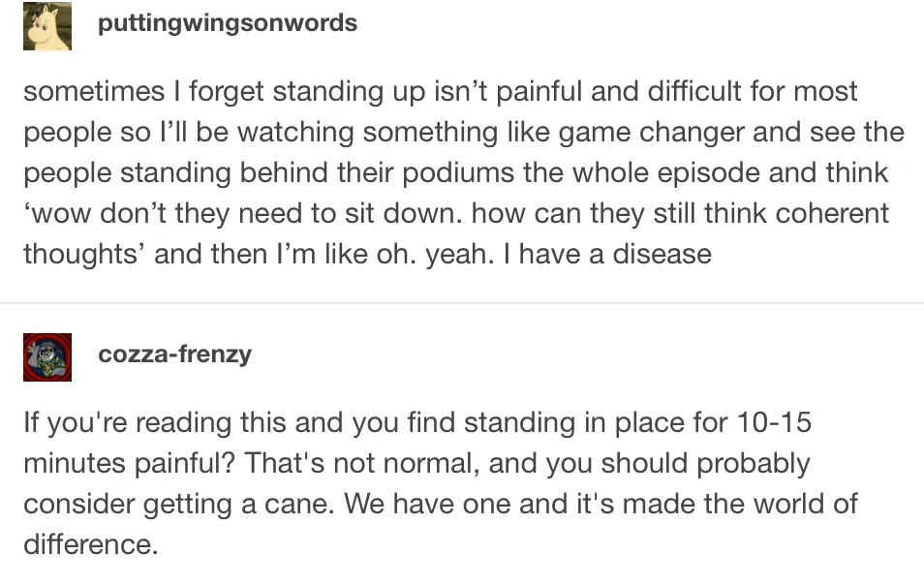This screenshot has height=585, width=924.
Task: Click the phrase 'game changer' in first post
Action: (x=652, y=133)
